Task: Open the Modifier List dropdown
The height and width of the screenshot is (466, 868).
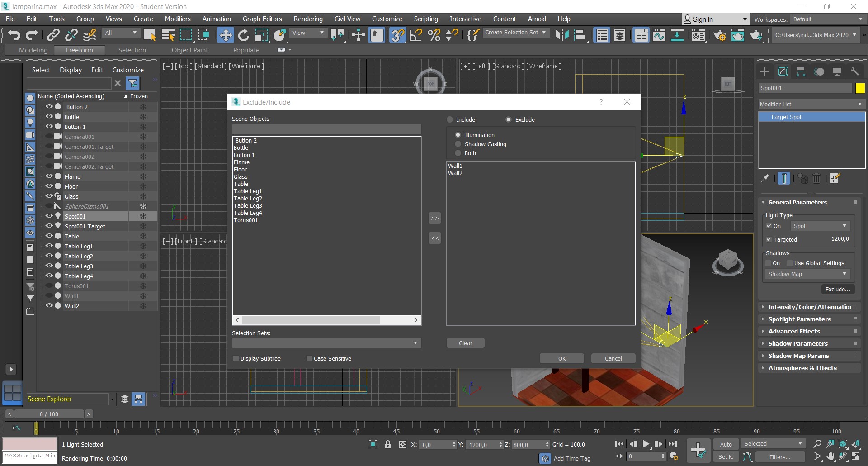Action: (x=859, y=104)
